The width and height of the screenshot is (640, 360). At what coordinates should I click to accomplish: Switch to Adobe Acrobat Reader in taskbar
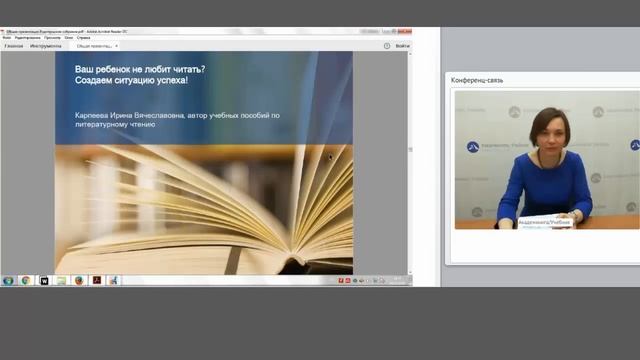pyautogui.click(x=97, y=280)
